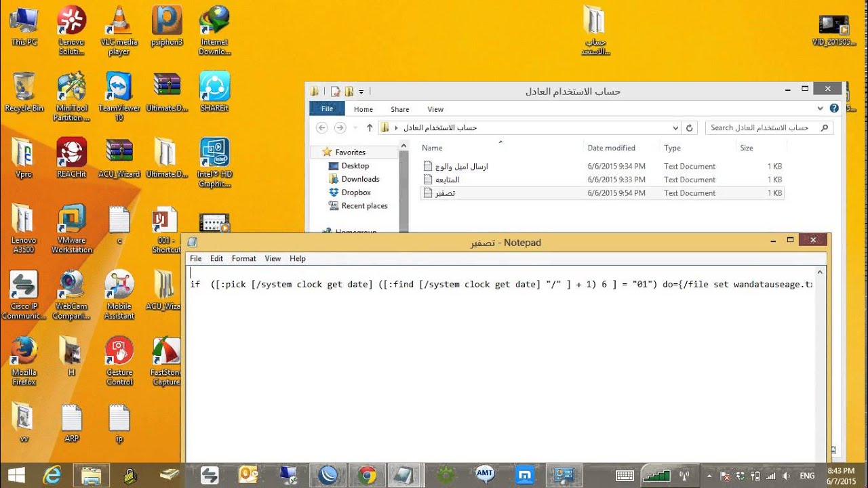
Task: Select the Intel HD Graphics shortcut
Action: point(214,163)
